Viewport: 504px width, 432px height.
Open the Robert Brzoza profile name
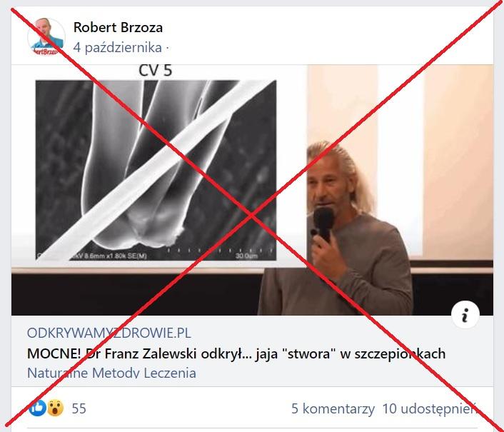point(118,27)
